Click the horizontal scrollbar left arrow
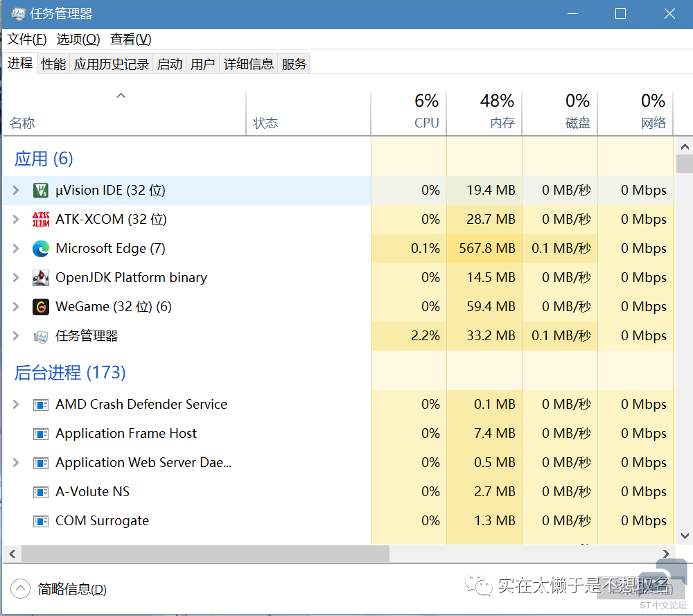The image size is (693, 616). coord(12,554)
